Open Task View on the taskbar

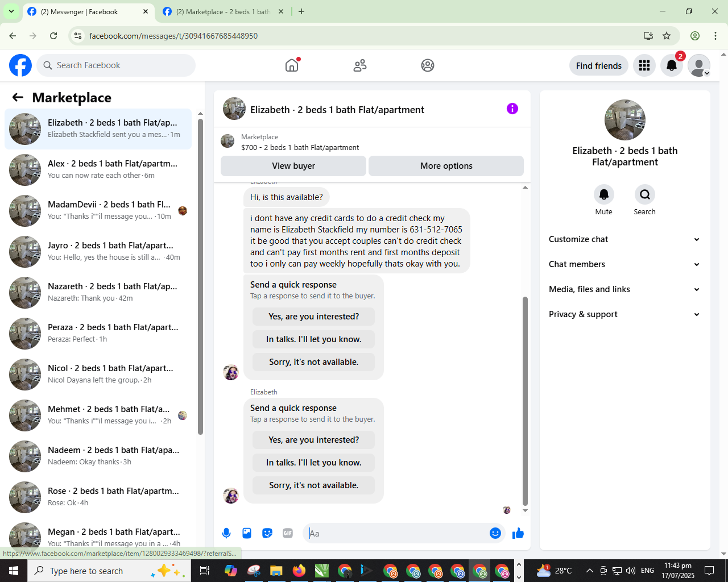205,571
